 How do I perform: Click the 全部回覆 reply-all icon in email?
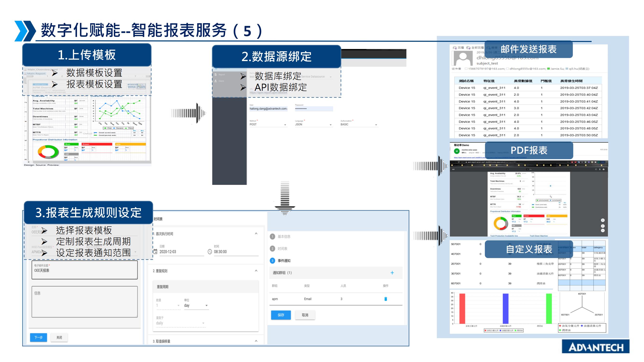click(x=468, y=48)
